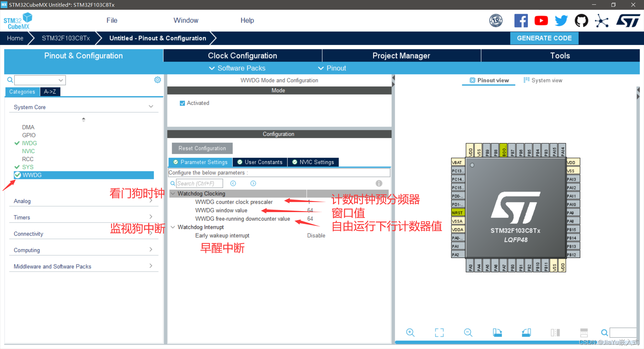Show parameter info icon
The image size is (644, 349).
379,183
